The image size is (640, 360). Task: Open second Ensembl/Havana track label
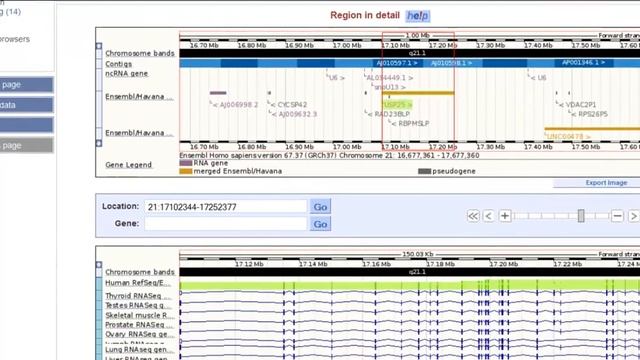(139, 133)
